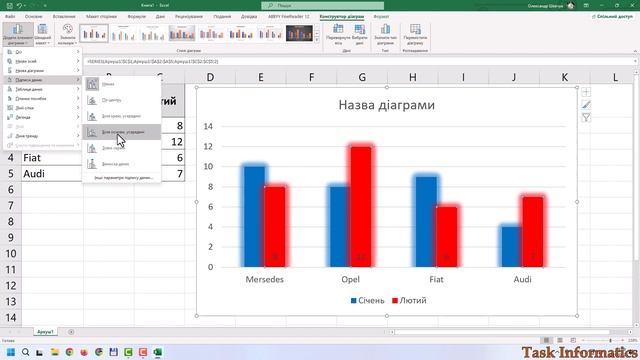
Task: Open the Change Colors palette
Action: (x=67, y=34)
